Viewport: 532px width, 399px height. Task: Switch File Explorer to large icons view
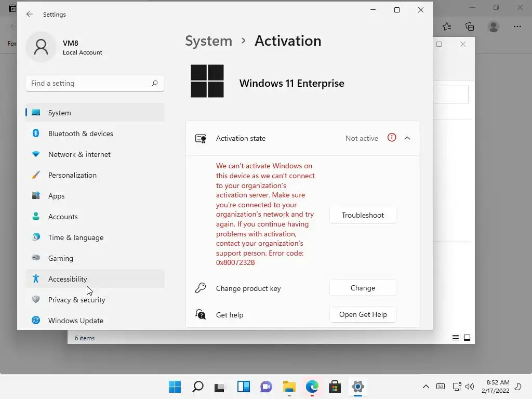point(467,338)
